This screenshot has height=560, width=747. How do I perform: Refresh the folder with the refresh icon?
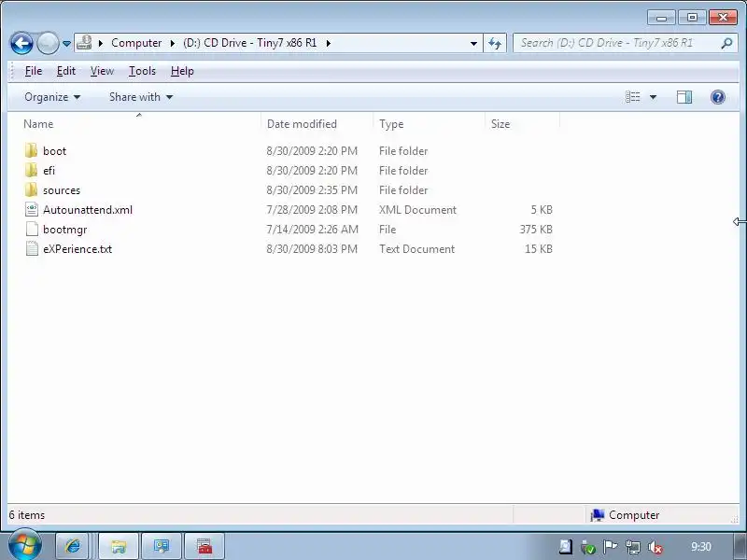(x=495, y=43)
